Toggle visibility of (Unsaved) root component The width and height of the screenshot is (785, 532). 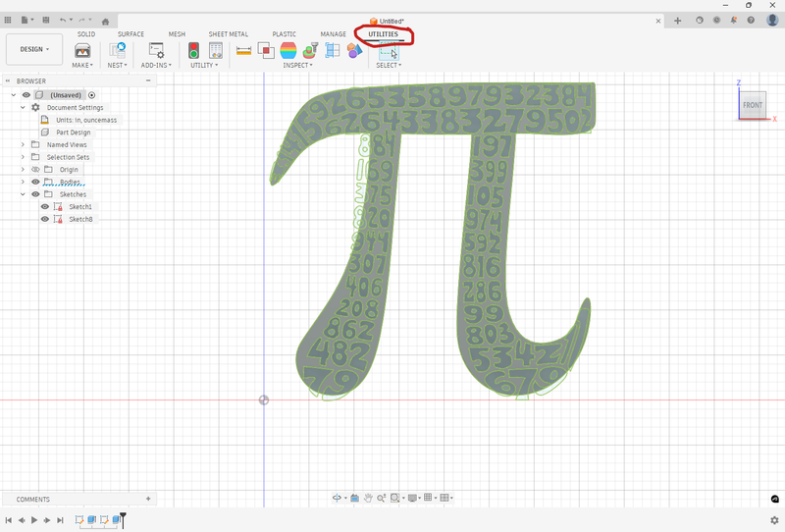click(x=26, y=95)
